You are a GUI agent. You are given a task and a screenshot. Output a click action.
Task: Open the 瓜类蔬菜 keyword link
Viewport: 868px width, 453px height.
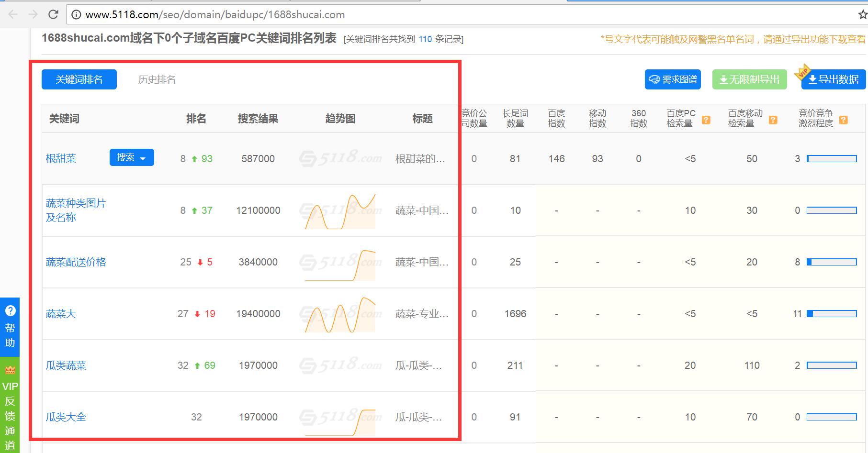pyautogui.click(x=66, y=365)
